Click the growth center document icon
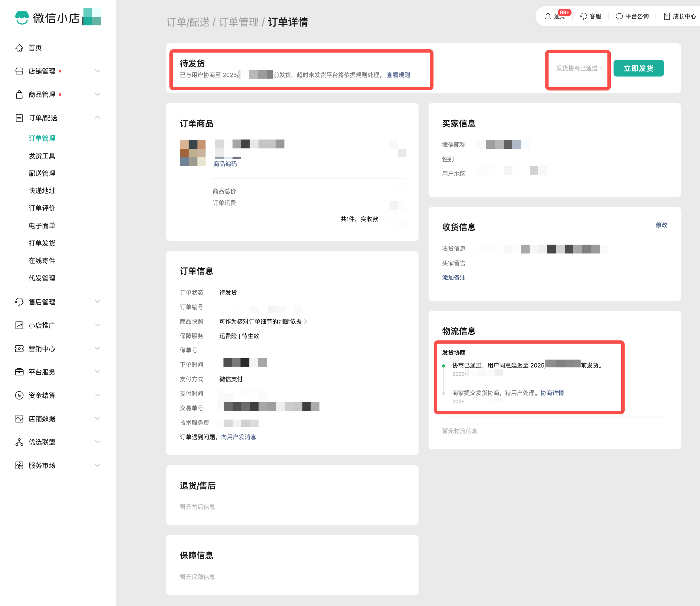 667,16
